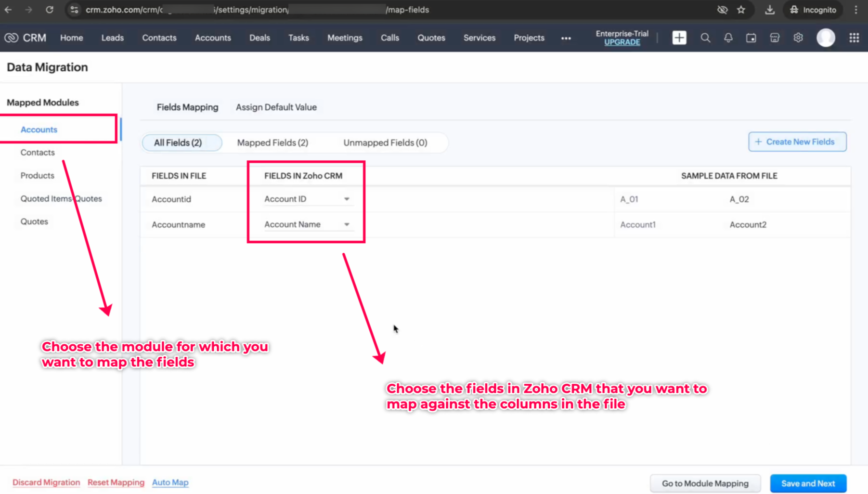This screenshot has width=868, height=494.
Task: Click the Accountid file field cell
Action: [x=171, y=199]
